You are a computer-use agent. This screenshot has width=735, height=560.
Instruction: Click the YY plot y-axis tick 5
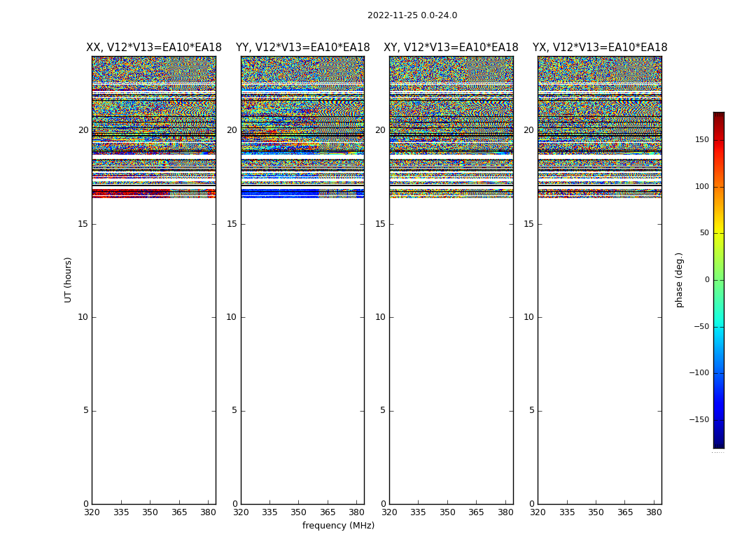[x=234, y=410]
